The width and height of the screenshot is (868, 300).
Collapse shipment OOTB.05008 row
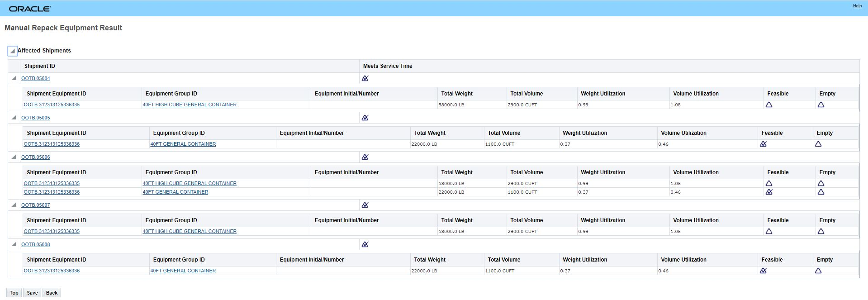(14, 244)
